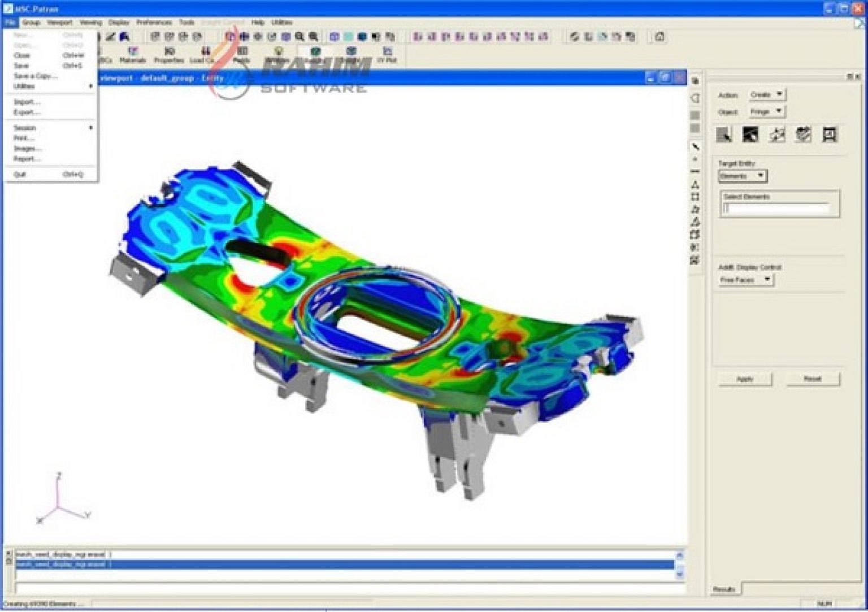Expand the Free Faces display control dropdown
This screenshot has width=868, height=612.
click(745, 280)
